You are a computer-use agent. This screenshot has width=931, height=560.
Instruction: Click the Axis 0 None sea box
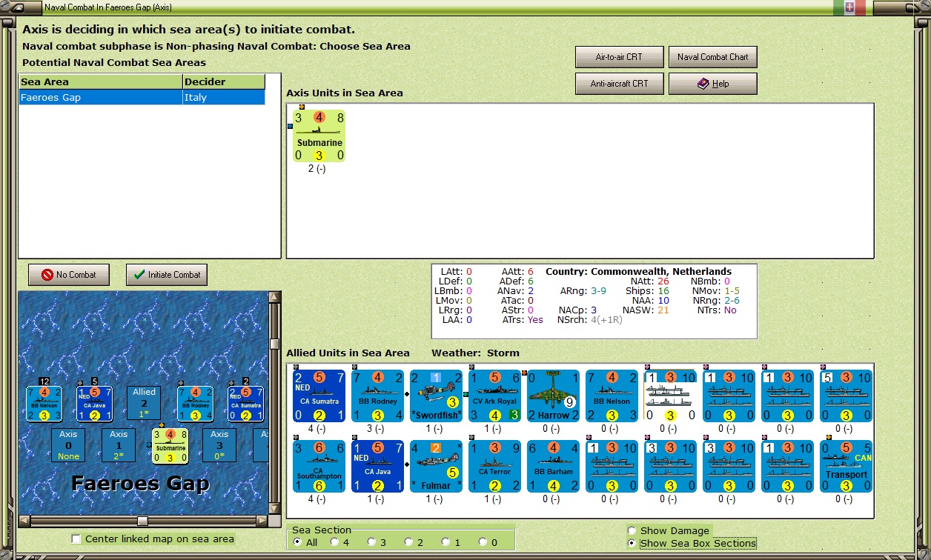coord(68,445)
